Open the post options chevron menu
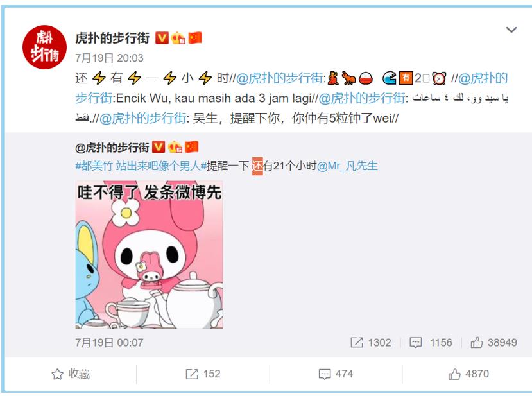532x396 pixels. (x=511, y=30)
